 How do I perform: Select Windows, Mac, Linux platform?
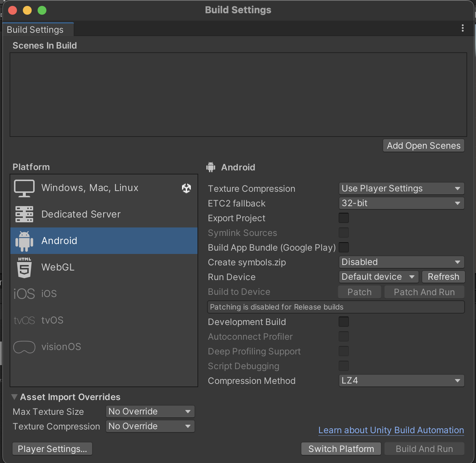104,188
